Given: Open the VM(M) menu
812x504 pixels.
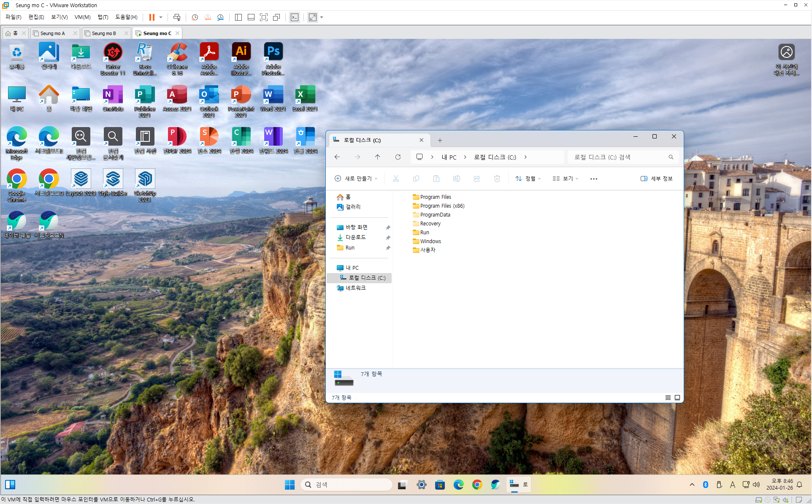Looking at the screenshot, I should (x=82, y=17).
